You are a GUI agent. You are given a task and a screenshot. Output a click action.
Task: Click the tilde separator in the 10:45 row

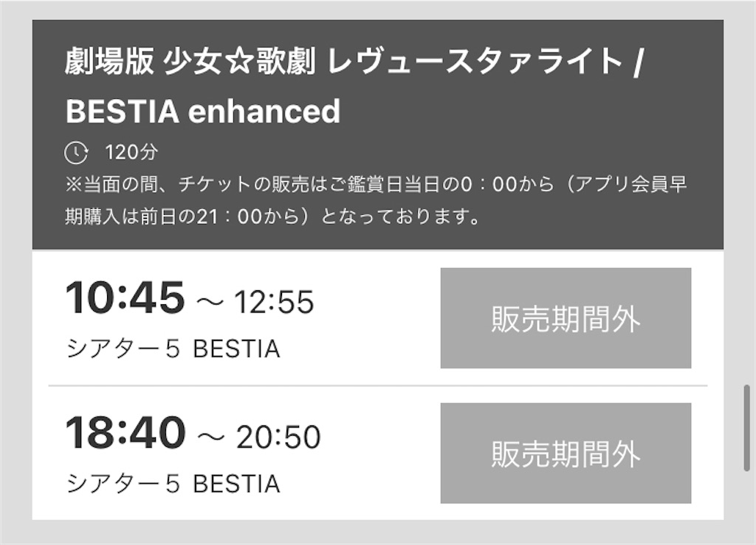[x=210, y=303]
